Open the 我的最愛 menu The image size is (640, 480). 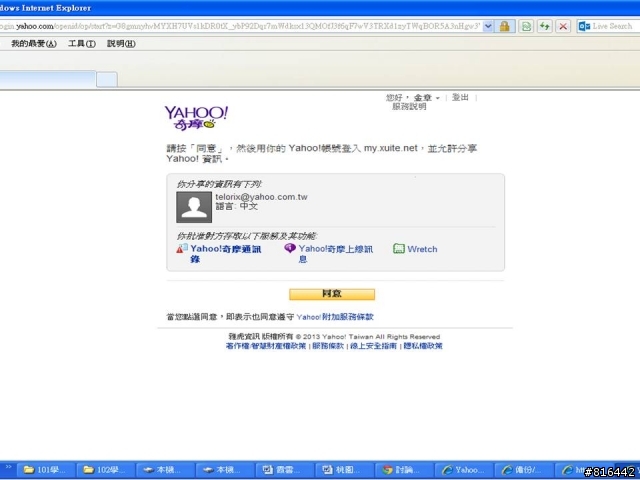coord(34,44)
